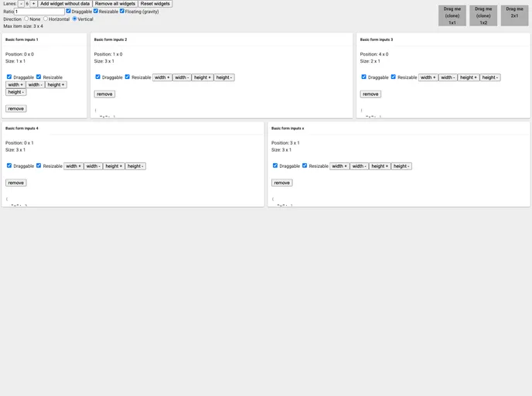This screenshot has height=396, width=532.
Task: Click height + in Basic form inputs 2
Action: coord(203,77)
